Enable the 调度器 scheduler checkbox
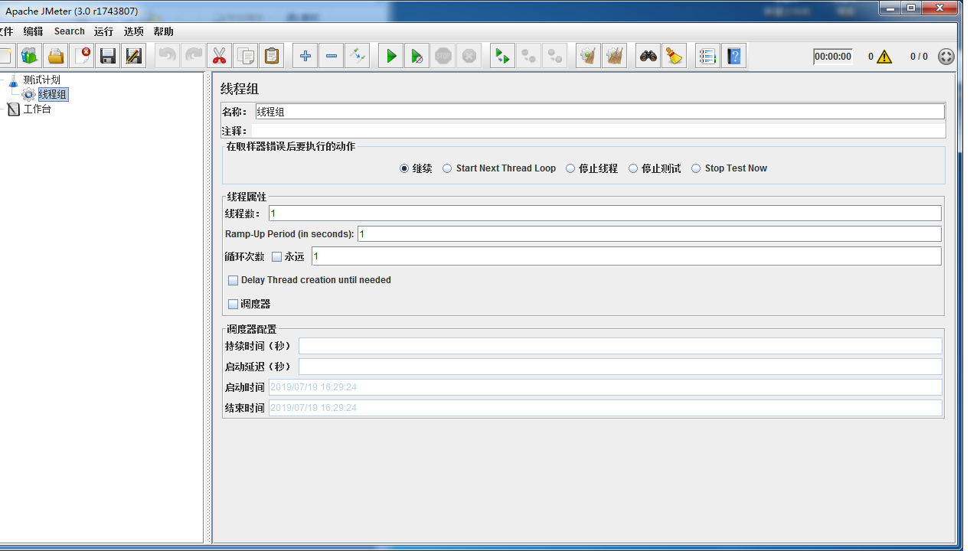The width and height of the screenshot is (980, 551). point(234,305)
